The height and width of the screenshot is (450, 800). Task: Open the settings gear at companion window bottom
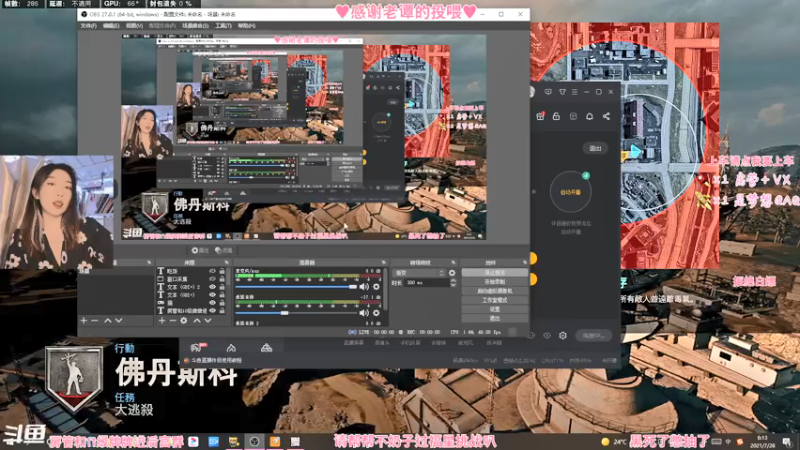pos(563,335)
